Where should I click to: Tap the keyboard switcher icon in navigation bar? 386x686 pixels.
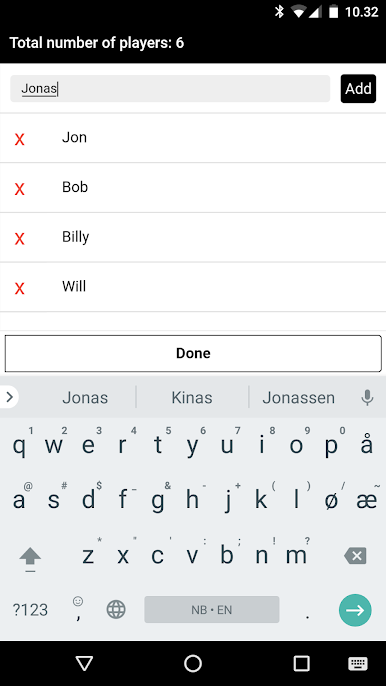point(358,664)
